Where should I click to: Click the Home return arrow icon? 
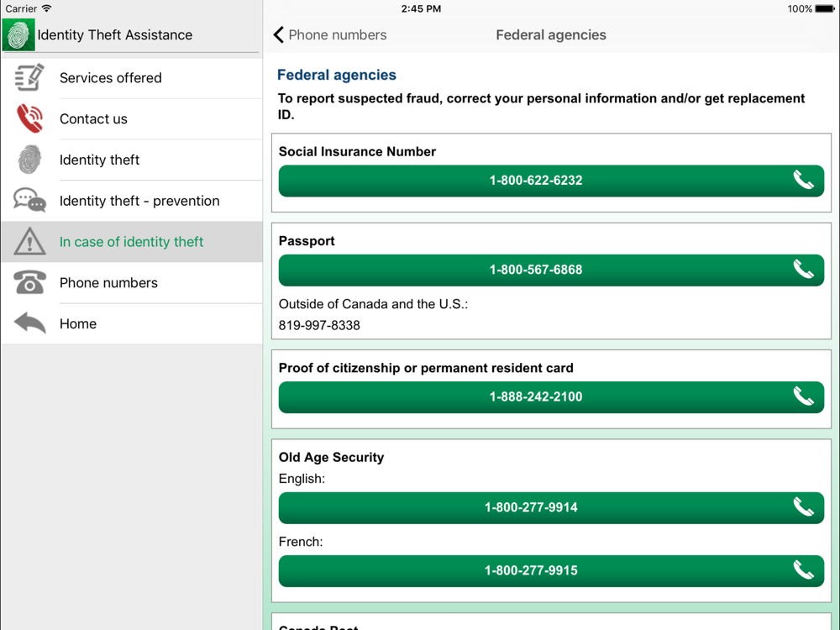pos(29,323)
